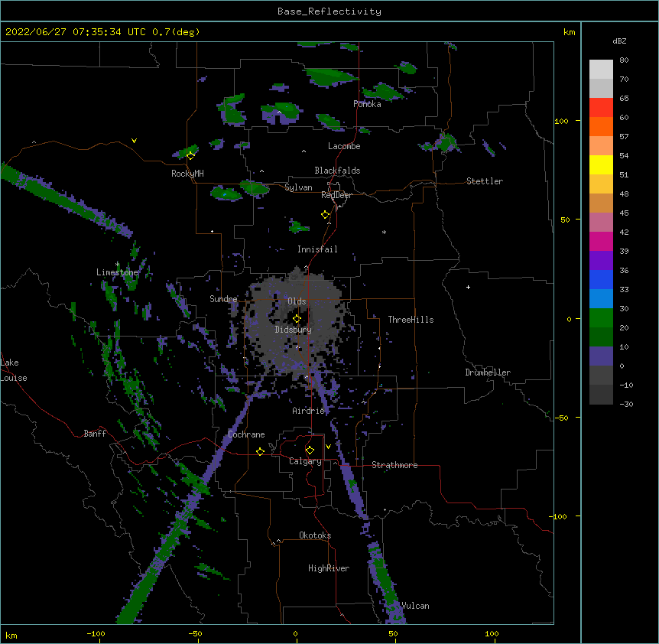The height and width of the screenshot is (644, 659).
Task: Click the HighRiver town label
Action: pos(328,568)
